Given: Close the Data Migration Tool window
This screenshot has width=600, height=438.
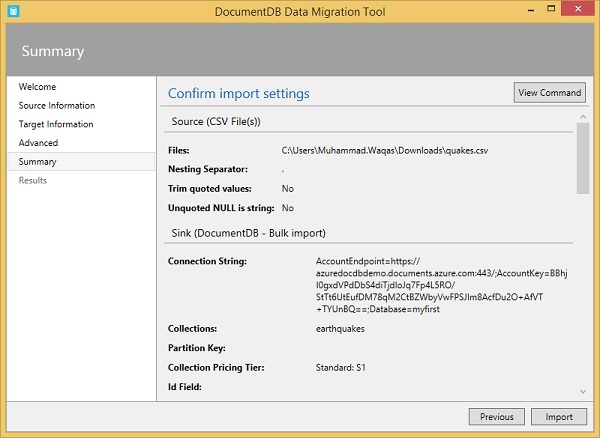Looking at the screenshot, I should 577,11.
